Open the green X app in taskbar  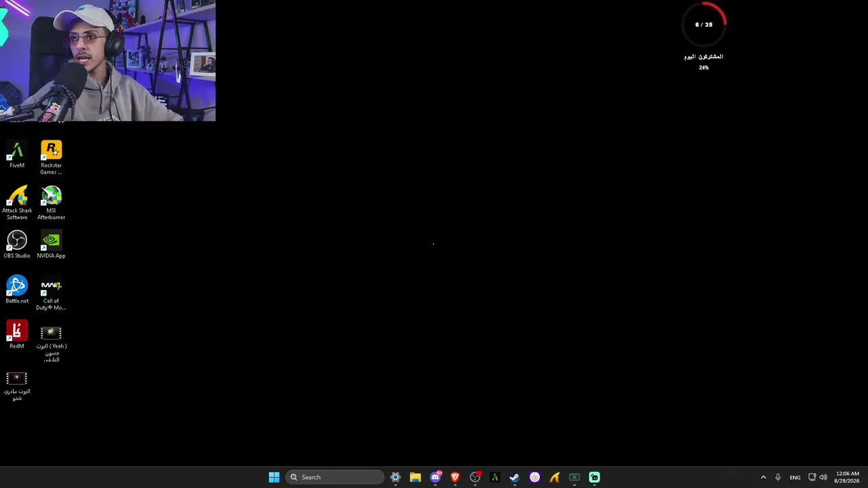click(x=574, y=477)
